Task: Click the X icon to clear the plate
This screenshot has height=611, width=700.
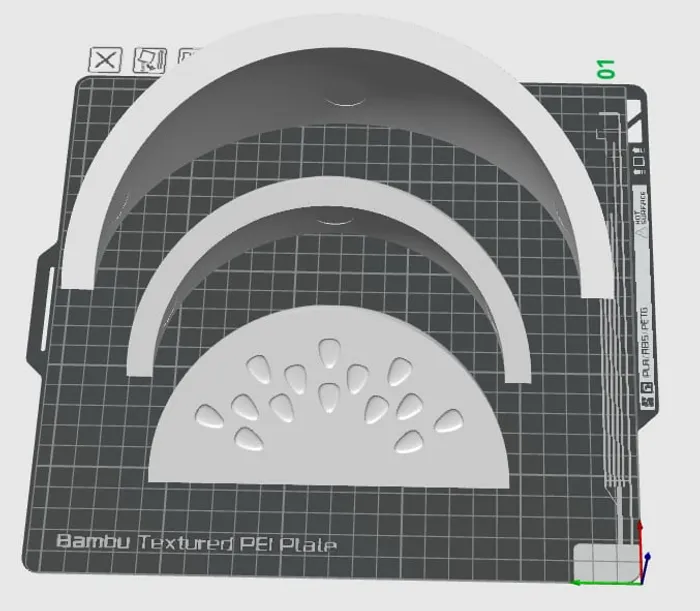Action: point(105,60)
